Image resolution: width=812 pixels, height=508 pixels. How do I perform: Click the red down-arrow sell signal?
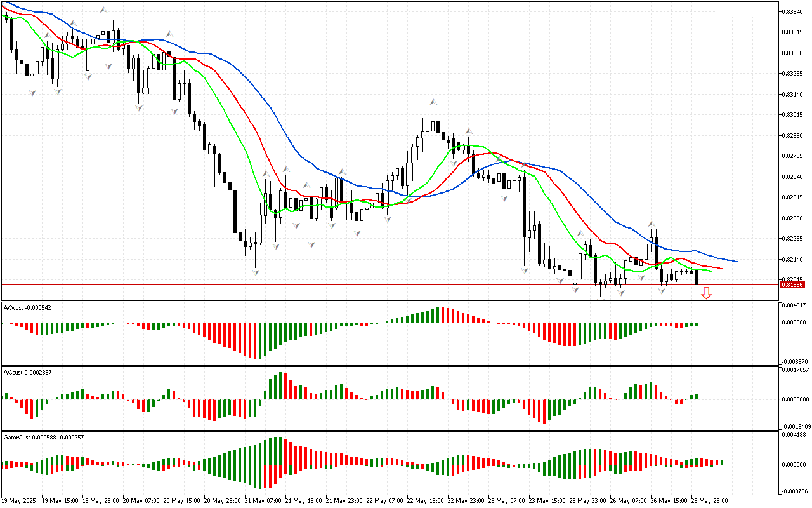click(706, 293)
